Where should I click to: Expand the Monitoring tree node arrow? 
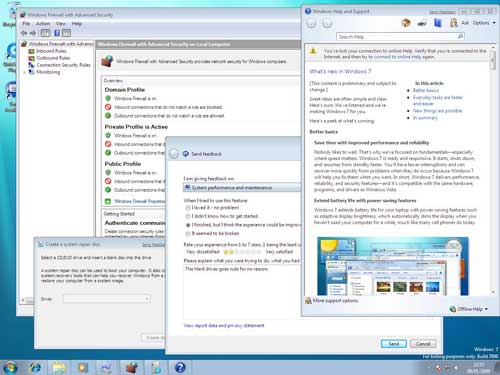tap(25, 72)
